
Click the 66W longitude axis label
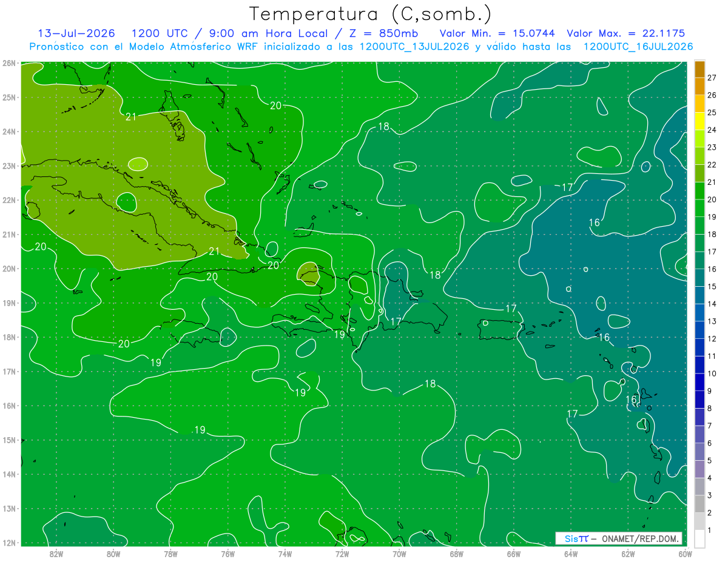pyautogui.click(x=514, y=554)
